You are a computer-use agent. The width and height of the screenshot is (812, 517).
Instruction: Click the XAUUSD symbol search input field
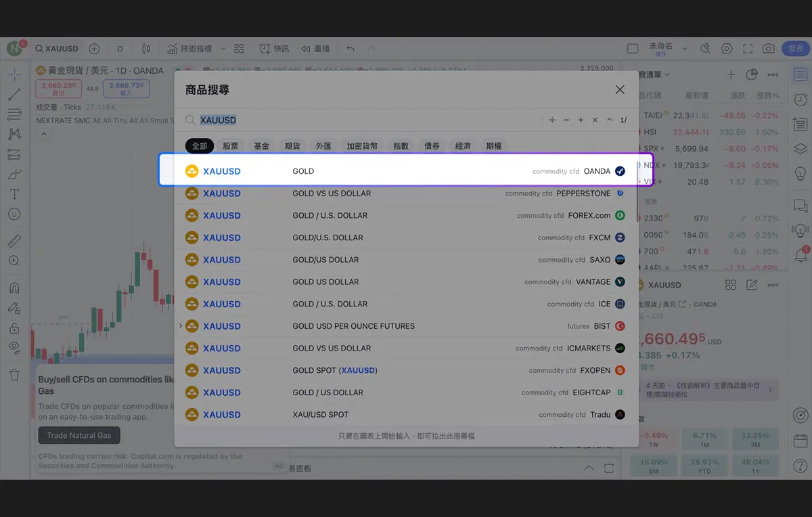tap(365, 120)
